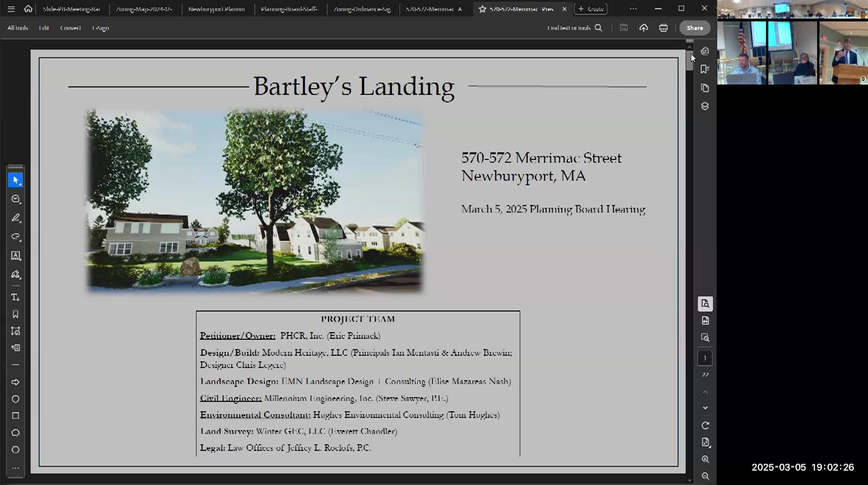Open the E-Sign menu
Screen dimensions: 868x485
coord(100,28)
